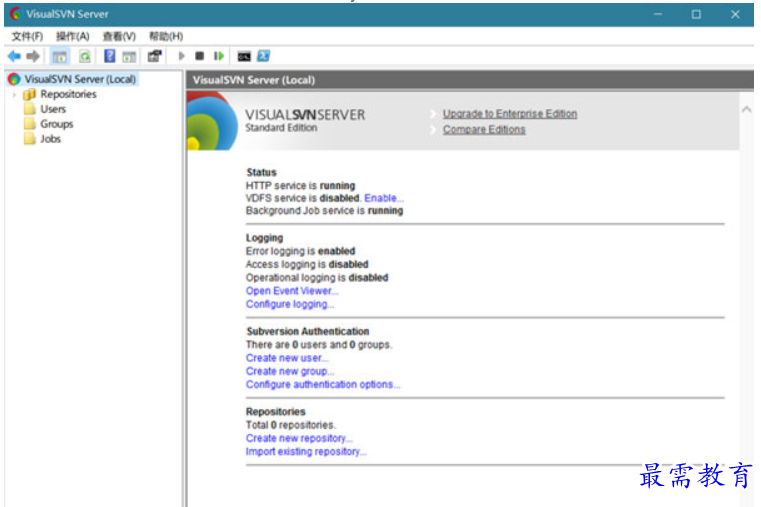Select the Groups folder
Screen dimensions: 761x507
tap(57, 124)
